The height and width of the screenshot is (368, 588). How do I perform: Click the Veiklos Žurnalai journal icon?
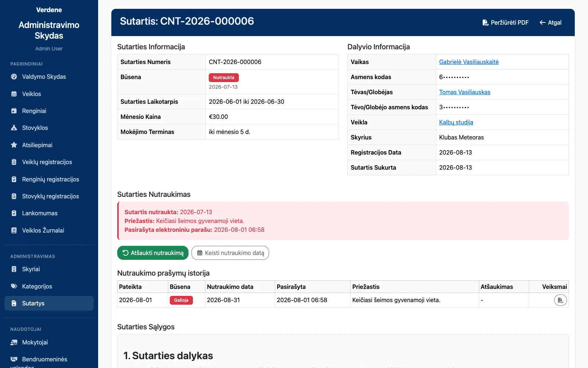(x=14, y=230)
